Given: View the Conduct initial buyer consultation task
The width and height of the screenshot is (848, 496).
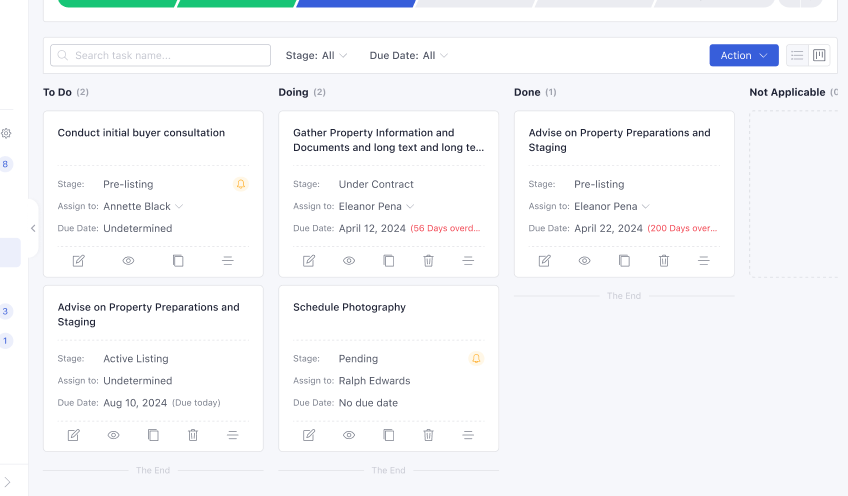Looking at the screenshot, I should (x=128, y=261).
